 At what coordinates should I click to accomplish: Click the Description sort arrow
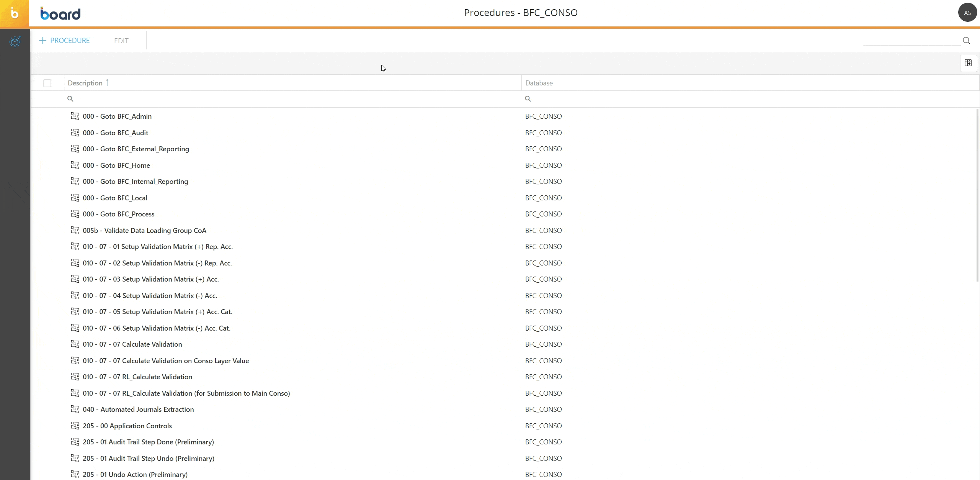107,82
